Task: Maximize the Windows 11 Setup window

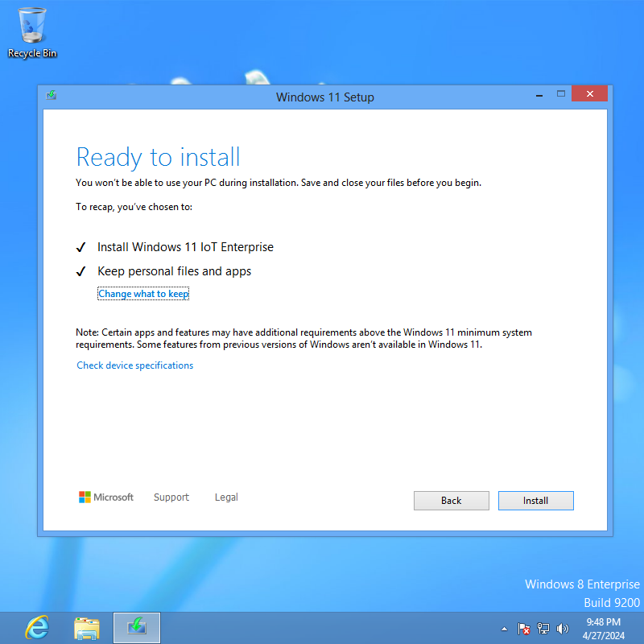Action: 561,95
